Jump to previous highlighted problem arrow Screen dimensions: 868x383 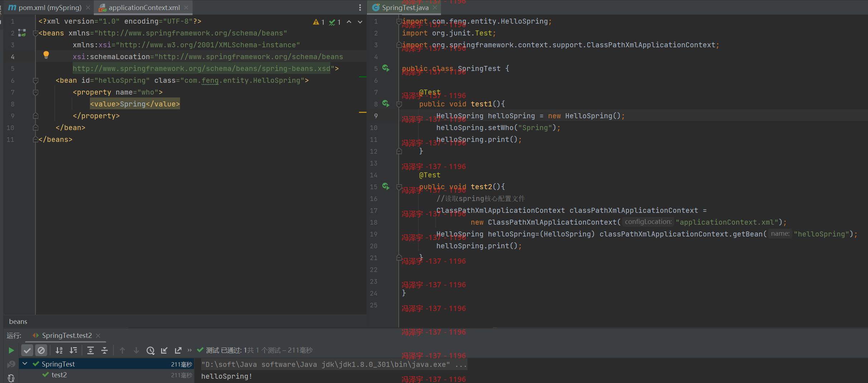click(x=349, y=22)
